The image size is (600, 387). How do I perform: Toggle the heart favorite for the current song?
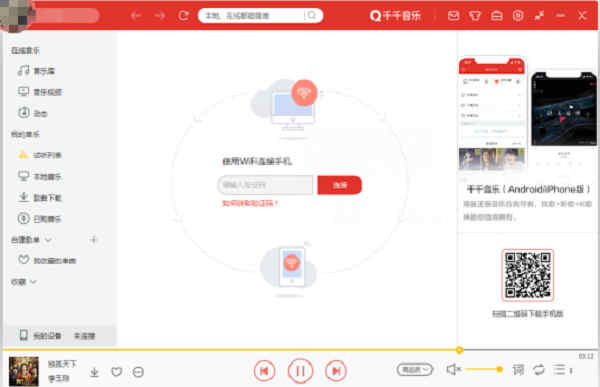(x=116, y=372)
